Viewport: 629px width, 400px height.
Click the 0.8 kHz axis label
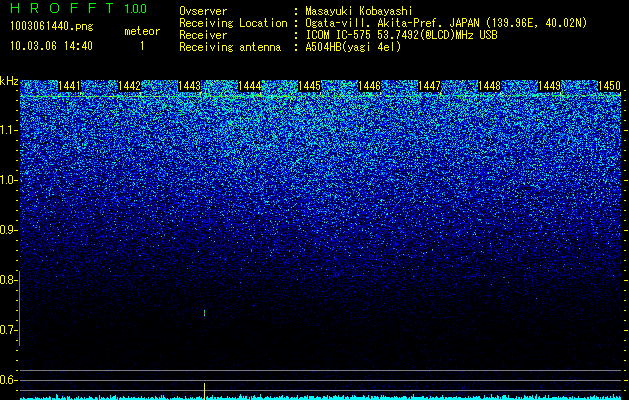coord(8,280)
